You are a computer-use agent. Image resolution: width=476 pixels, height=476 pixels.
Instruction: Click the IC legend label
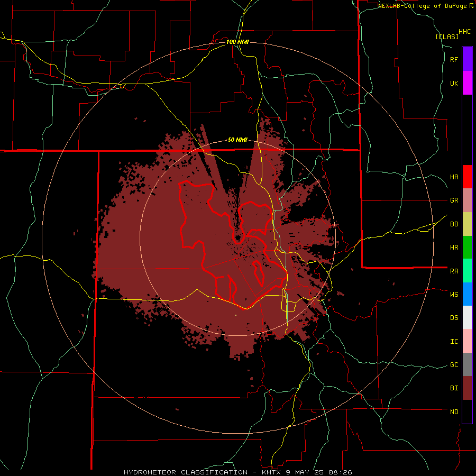[x=454, y=342]
